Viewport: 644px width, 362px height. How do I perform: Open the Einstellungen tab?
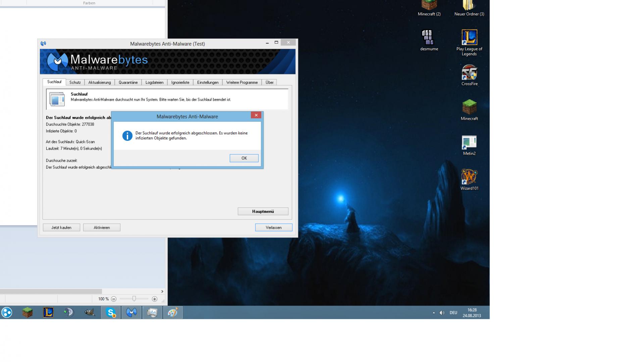coord(208,82)
